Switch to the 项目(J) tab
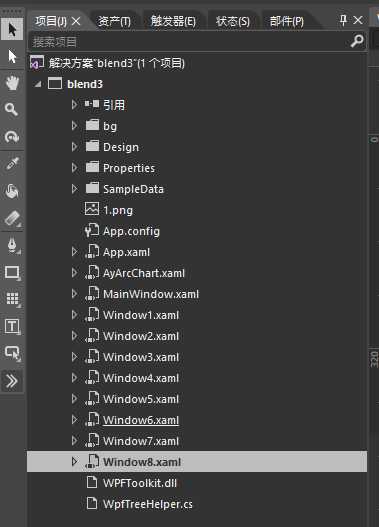 (51, 22)
